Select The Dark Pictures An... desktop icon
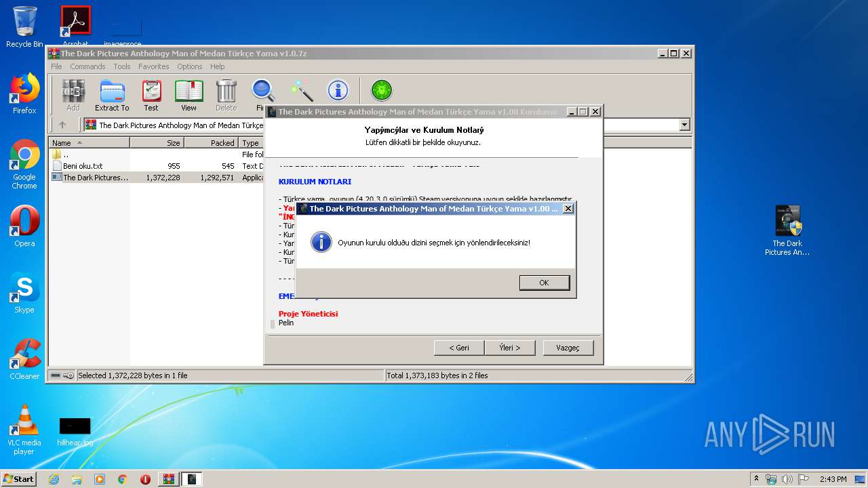The height and width of the screenshot is (488, 868). click(787, 230)
